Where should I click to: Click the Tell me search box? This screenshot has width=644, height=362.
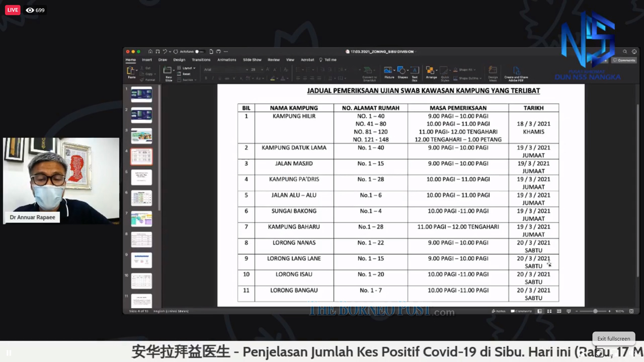coord(328,60)
